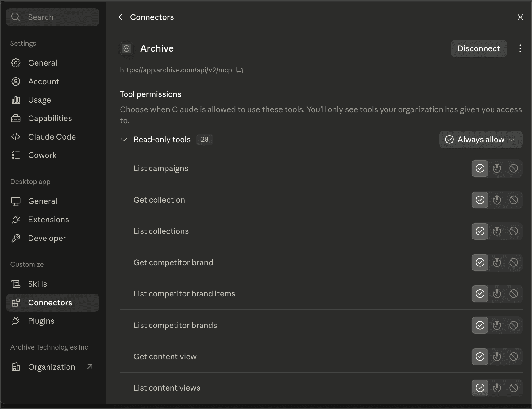
Task: Click the Account person icon
Action: [16, 82]
